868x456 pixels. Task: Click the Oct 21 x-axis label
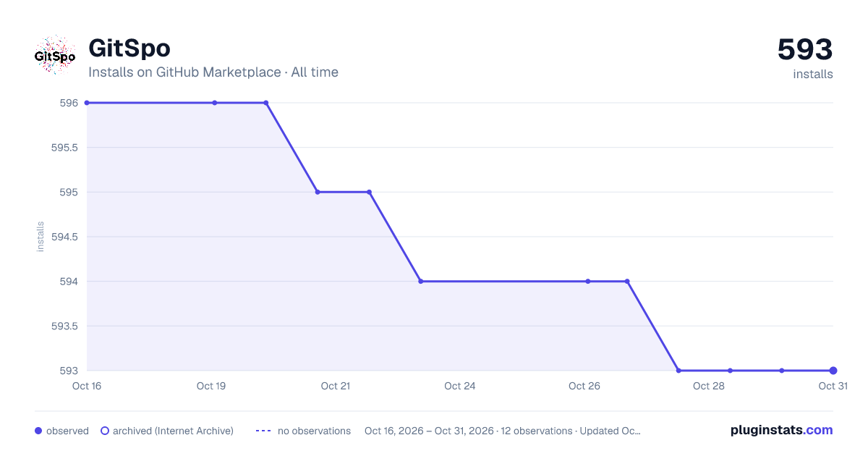click(336, 386)
